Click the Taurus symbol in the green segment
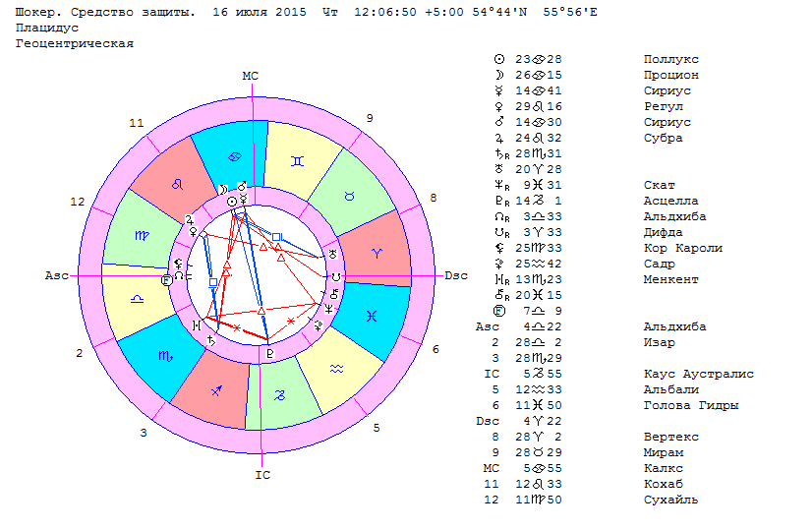Screen dimensions: 812x531 (346, 197)
